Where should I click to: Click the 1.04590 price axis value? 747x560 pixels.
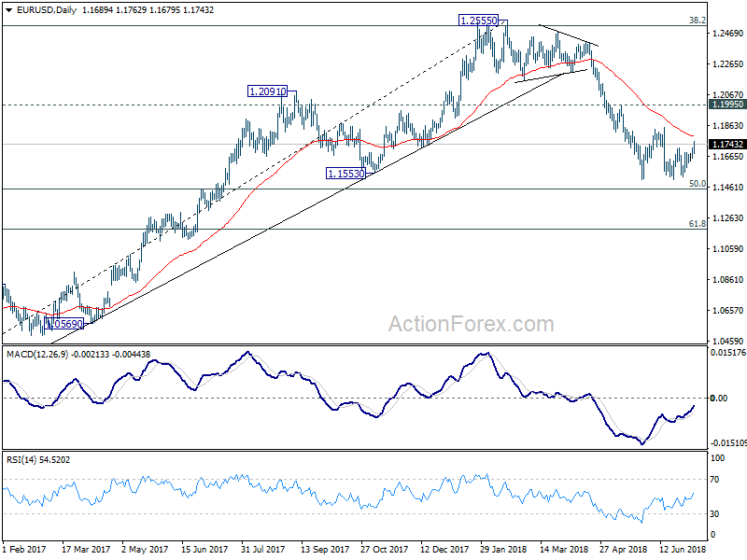(727, 341)
